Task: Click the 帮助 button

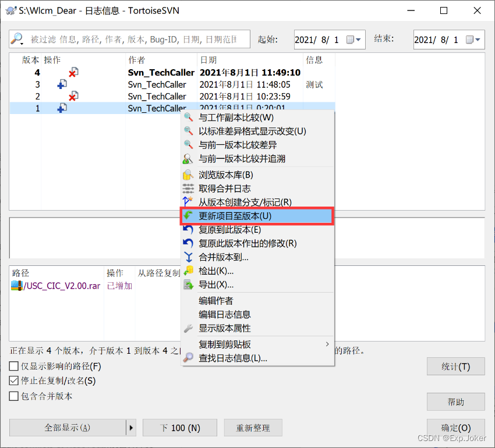Action: point(455,401)
